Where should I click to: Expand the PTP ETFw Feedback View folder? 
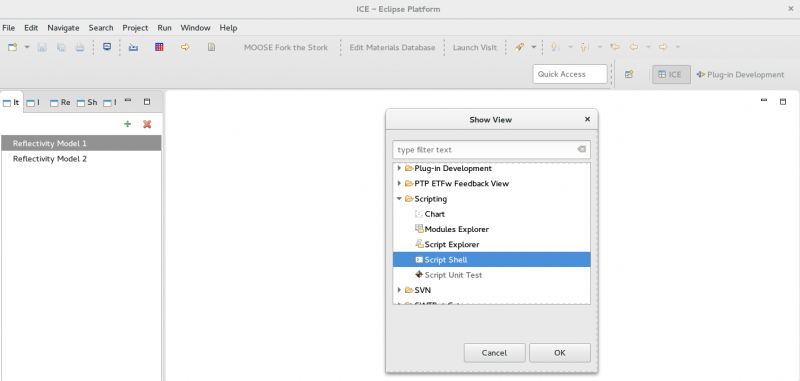(x=399, y=184)
